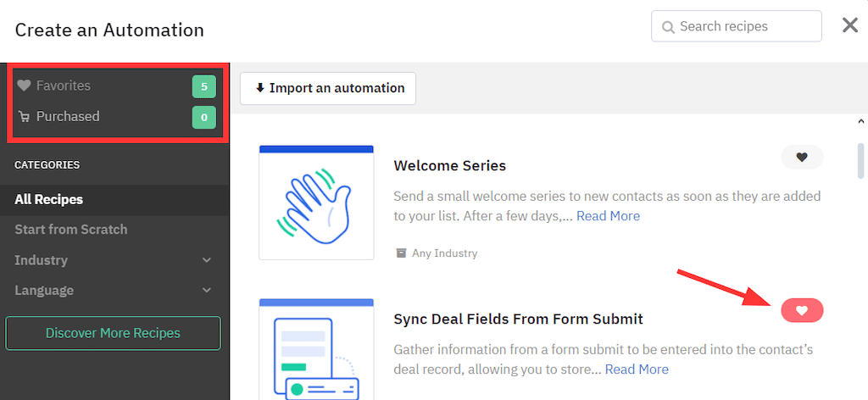The image size is (868, 400).
Task: Show Purchased recipes
Action: click(x=68, y=117)
